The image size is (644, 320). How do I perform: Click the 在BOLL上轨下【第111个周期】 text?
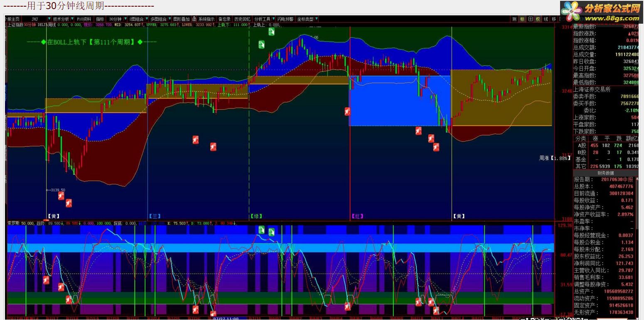point(91,42)
